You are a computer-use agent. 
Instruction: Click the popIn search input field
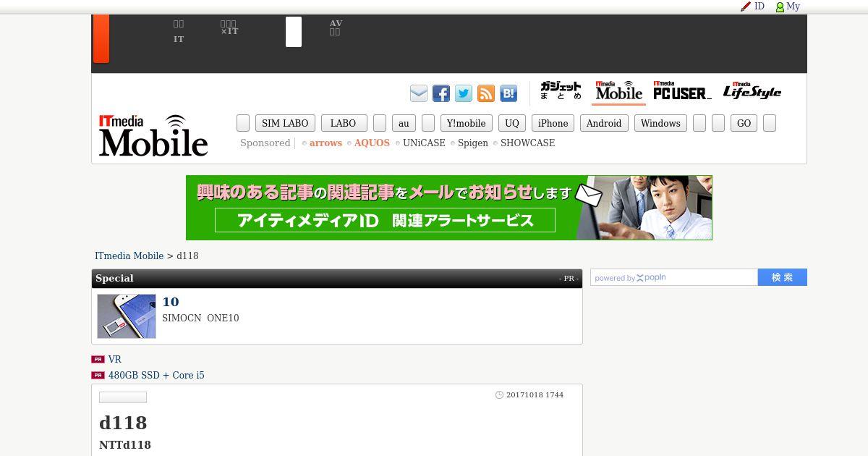(x=674, y=277)
